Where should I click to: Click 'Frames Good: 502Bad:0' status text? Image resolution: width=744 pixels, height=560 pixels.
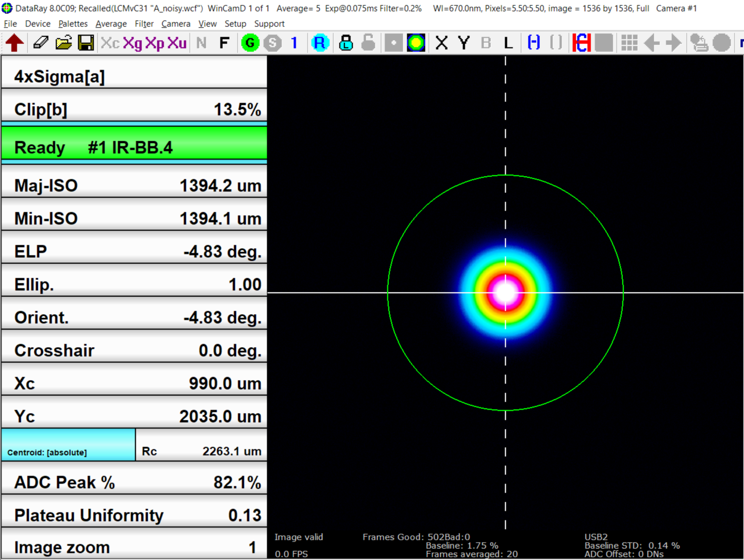(x=416, y=537)
